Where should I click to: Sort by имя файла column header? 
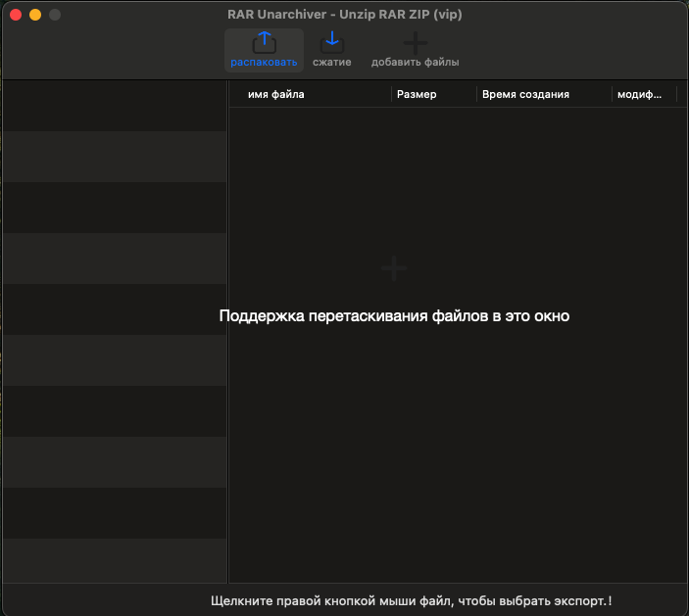click(275, 95)
